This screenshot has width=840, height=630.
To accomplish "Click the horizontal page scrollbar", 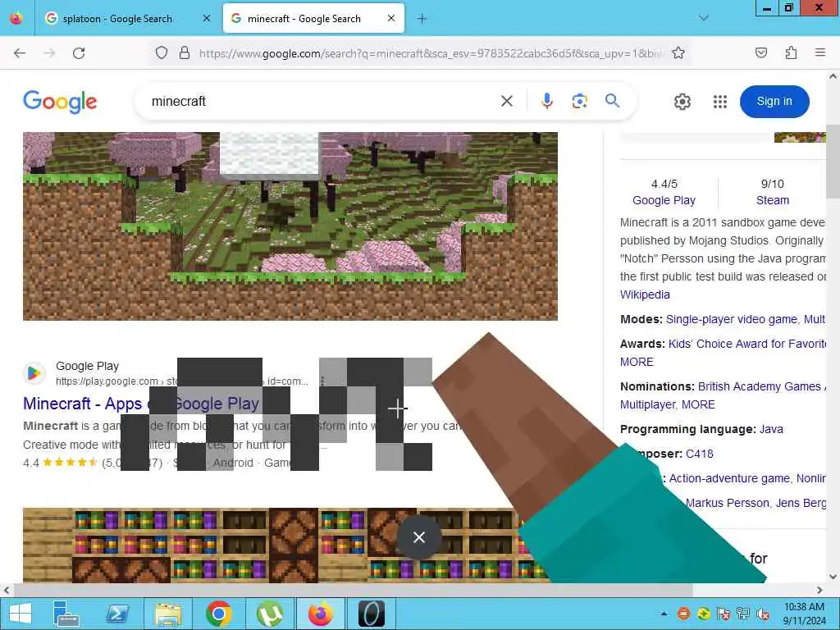I will click(x=353, y=590).
